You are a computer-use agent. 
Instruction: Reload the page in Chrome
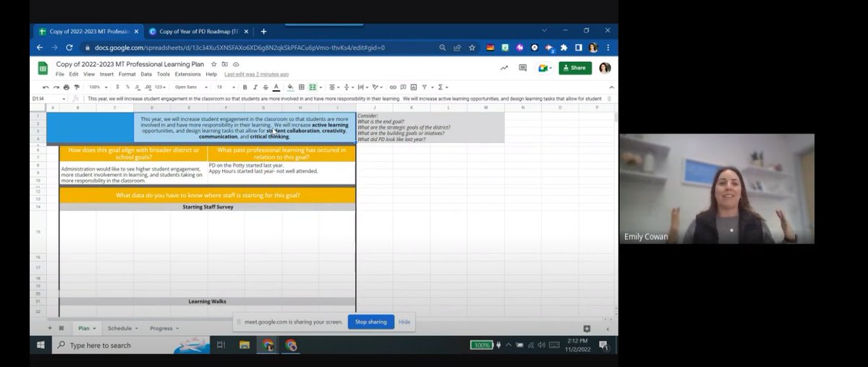[x=69, y=48]
